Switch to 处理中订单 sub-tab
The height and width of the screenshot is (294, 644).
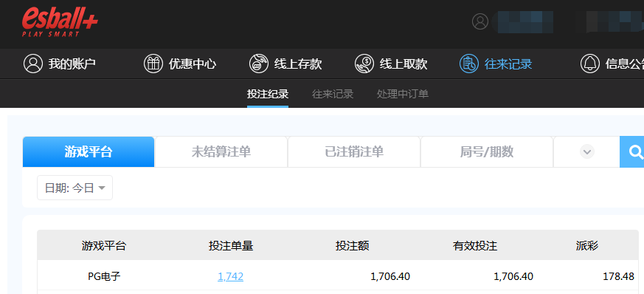tap(403, 94)
